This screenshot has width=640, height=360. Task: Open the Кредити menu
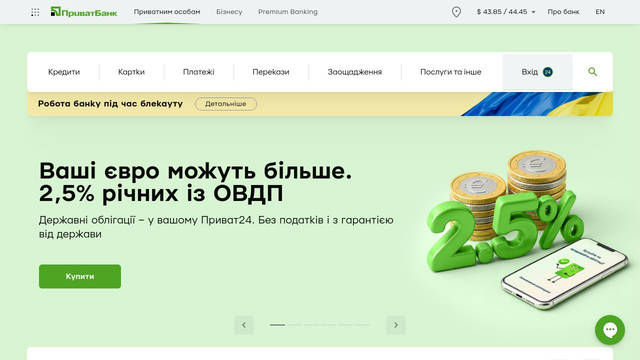[x=64, y=72]
